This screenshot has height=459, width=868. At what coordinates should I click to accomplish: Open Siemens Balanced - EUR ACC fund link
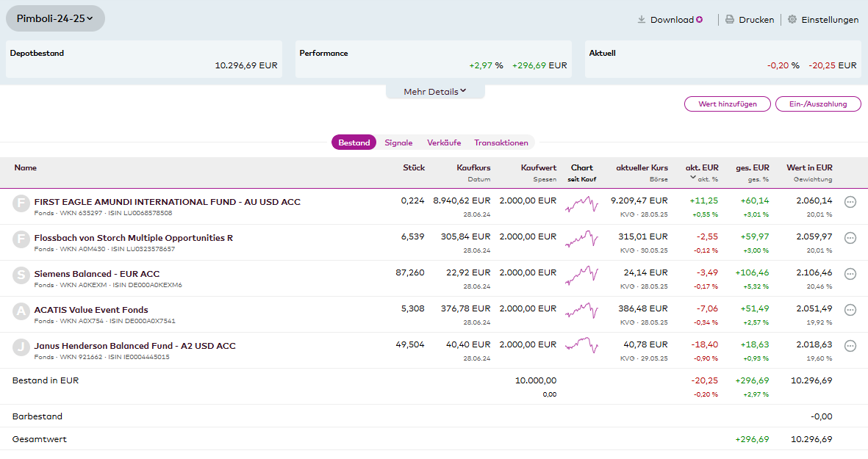pos(97,274)
